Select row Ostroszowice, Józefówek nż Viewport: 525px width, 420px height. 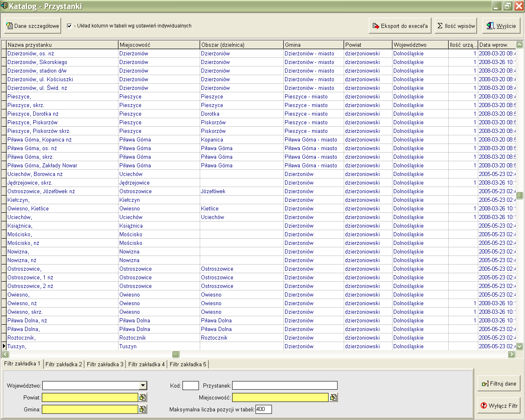(x=261, y=192)
